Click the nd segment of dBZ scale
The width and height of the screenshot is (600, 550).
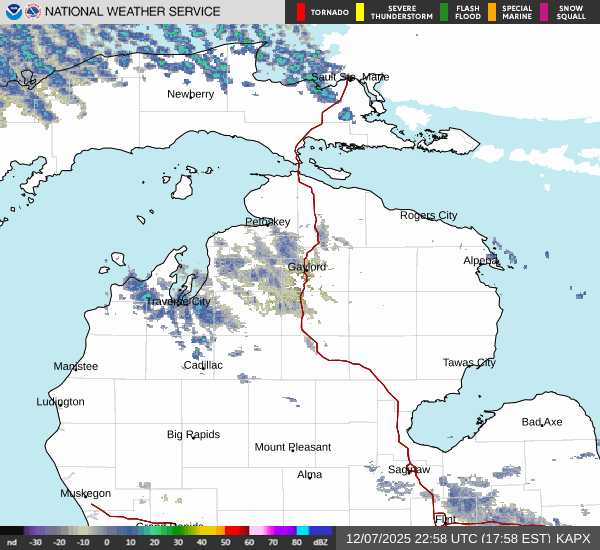12,541
